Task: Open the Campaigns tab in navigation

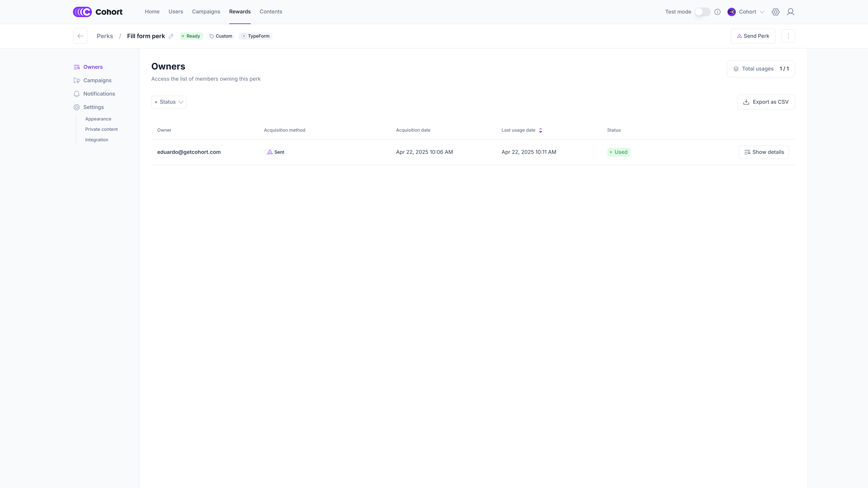Action: [206, 12]
